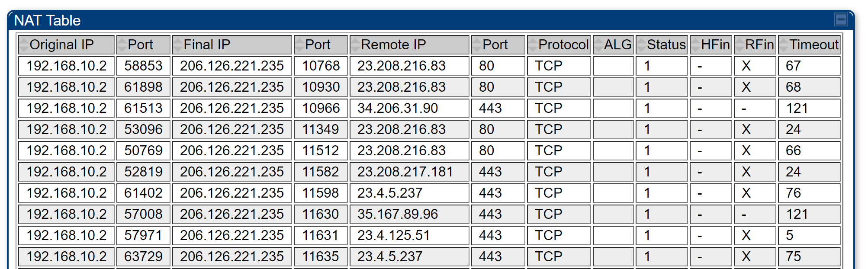Click the sort arrows icon beside Remote IP

click(355, 45)
